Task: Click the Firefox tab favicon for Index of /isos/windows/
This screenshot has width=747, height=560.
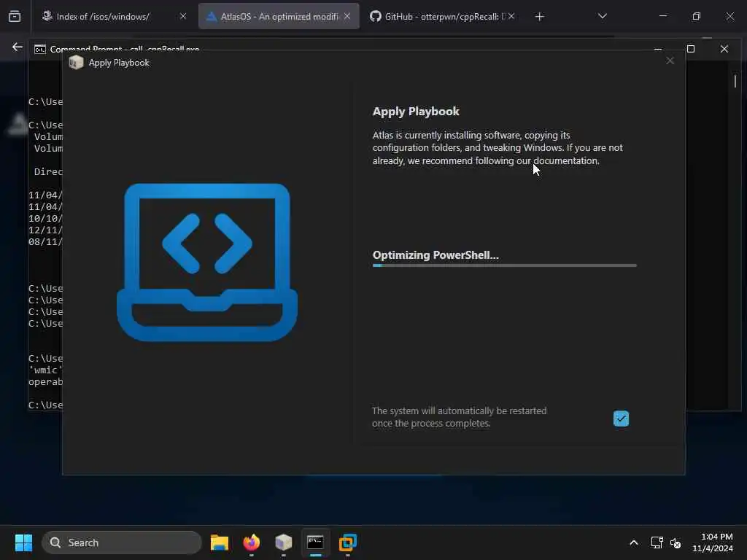Action: click(x=47, y=16)
